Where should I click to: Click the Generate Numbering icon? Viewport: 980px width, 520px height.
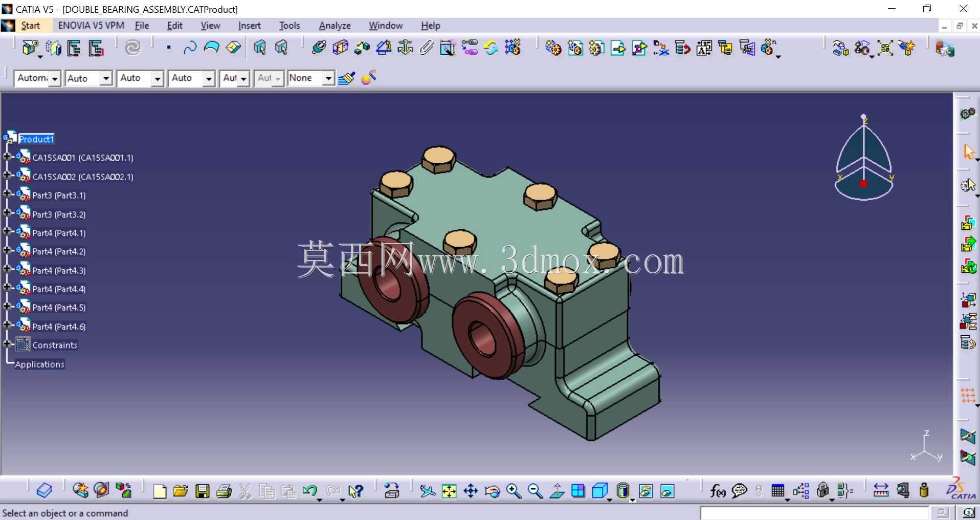(704, 48)
